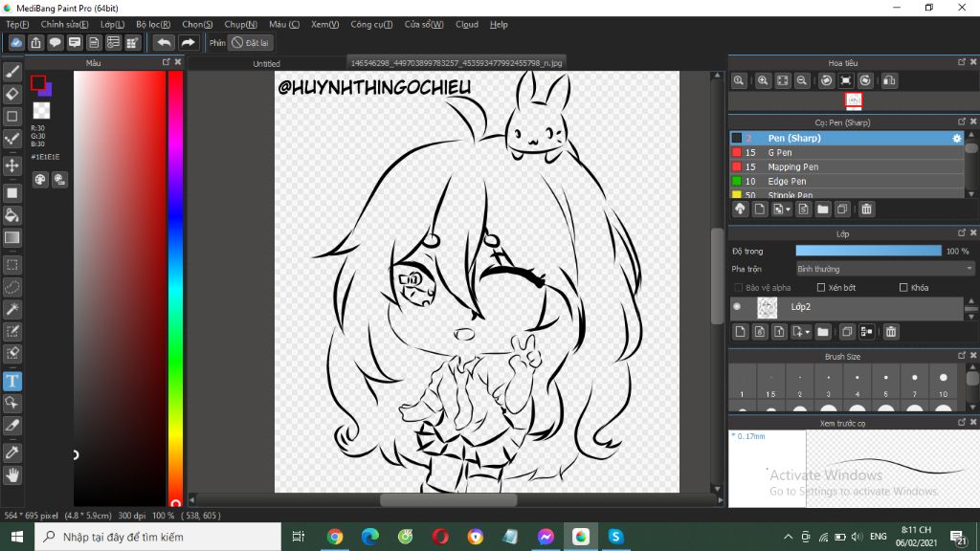This screenshot has height=551, width=980.
Task: Adjust the Độ trong opacity slider
Action: pyautogui.click(x=868, y=252)
